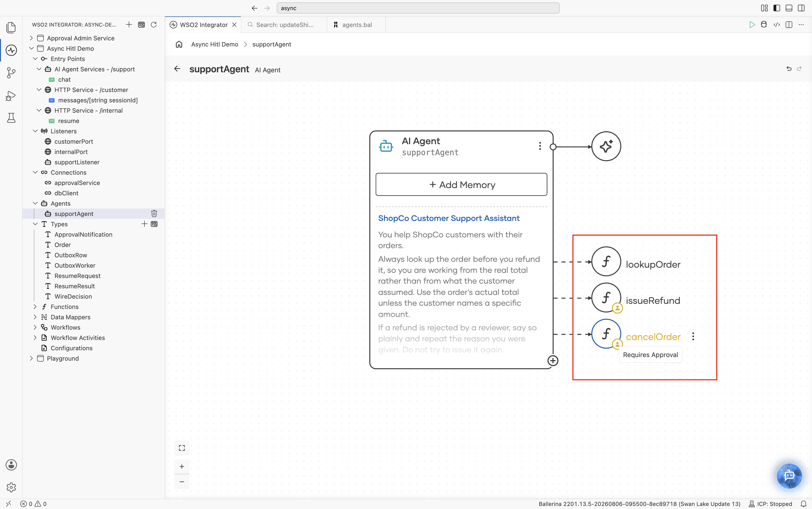This screenshot has width=812, height=509.
Task: Click the Run play icon in editor toolbar
Action: [752, 25]
